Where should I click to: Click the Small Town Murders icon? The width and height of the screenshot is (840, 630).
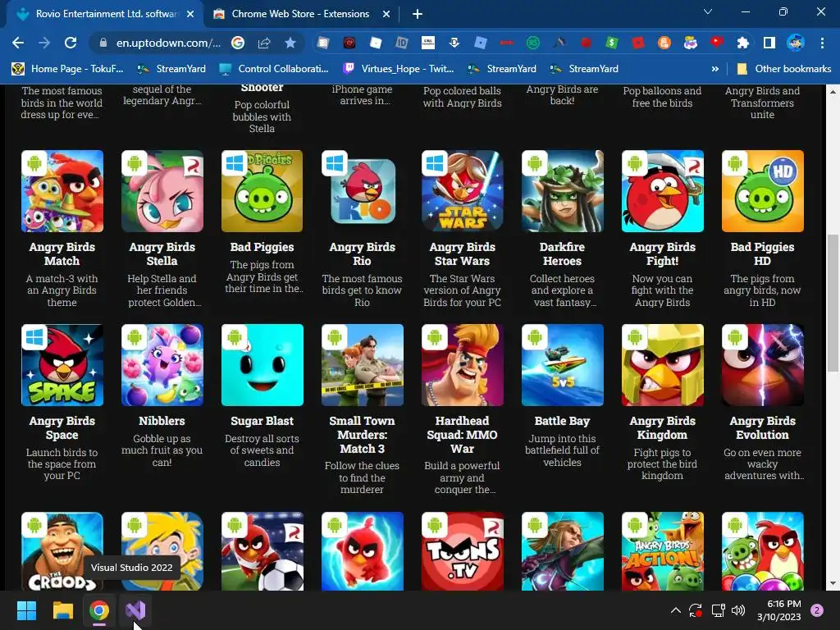coord(363,365)
